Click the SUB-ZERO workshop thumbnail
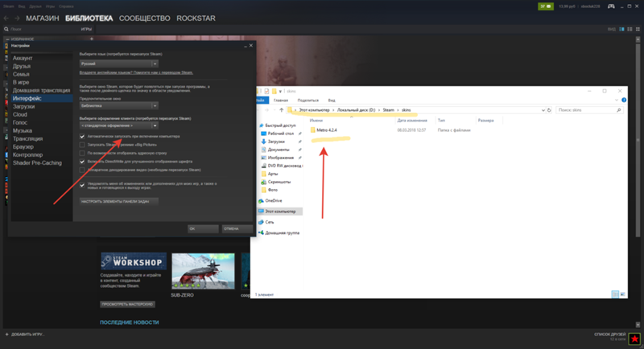 (x=203, y=271)
